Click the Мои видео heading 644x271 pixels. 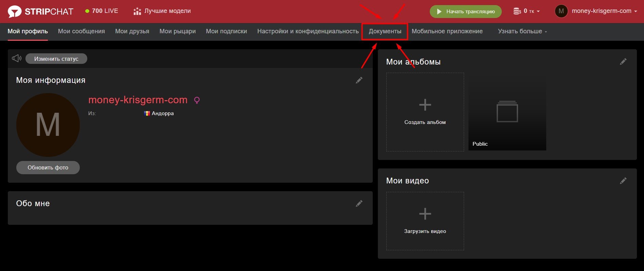click(407, 181)
